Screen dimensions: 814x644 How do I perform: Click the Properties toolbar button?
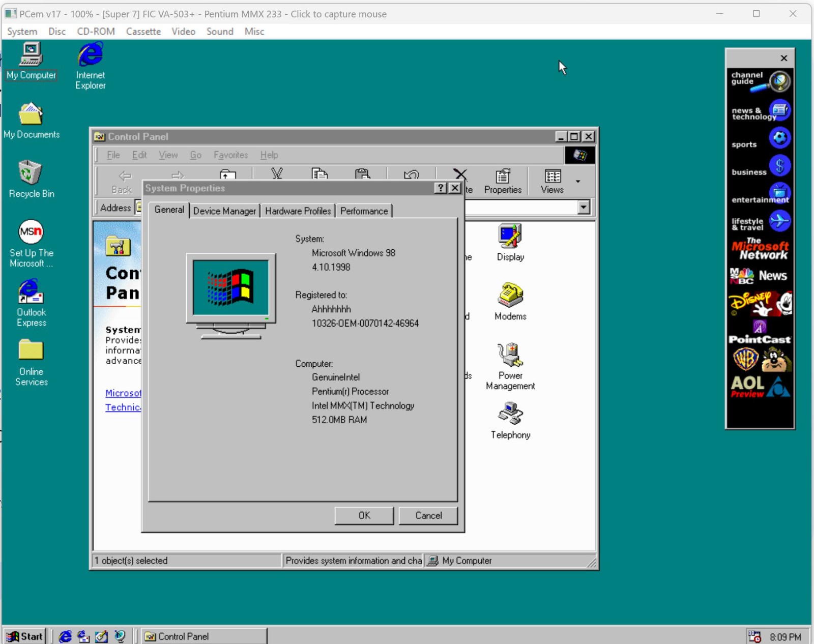(503, 182)
